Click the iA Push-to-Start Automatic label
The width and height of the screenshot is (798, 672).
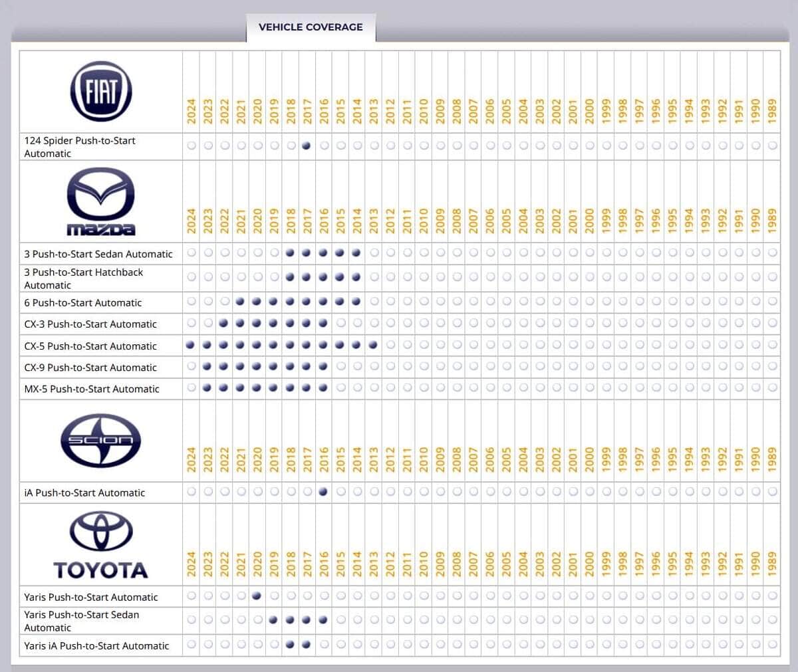[x=84, y=493]
